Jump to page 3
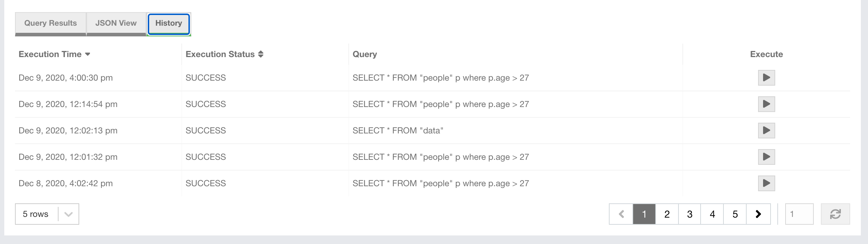 click(690, 214)
